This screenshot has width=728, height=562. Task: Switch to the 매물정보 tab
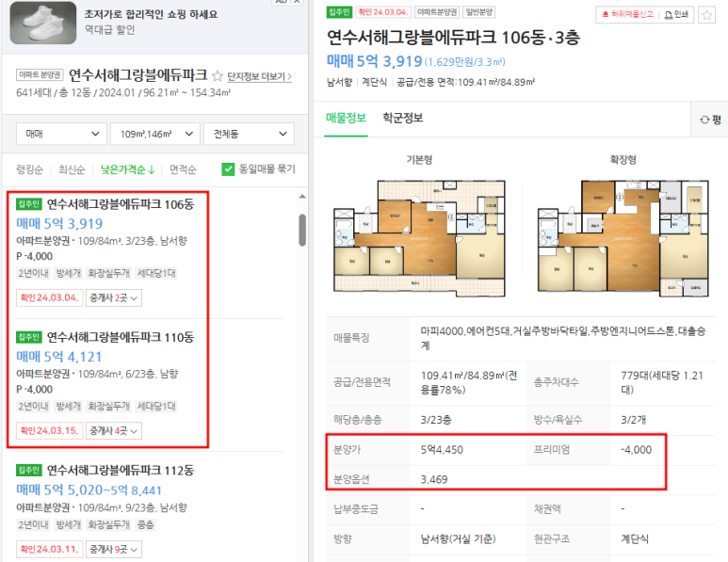coord(346,118)
